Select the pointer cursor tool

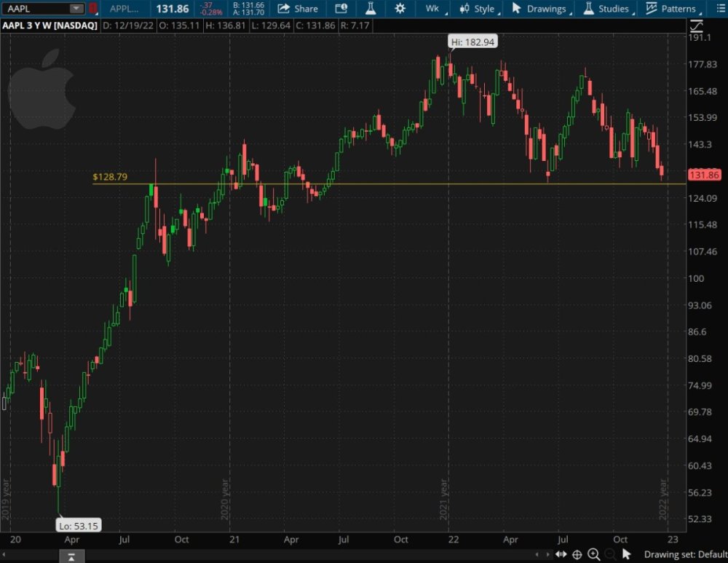626,554
